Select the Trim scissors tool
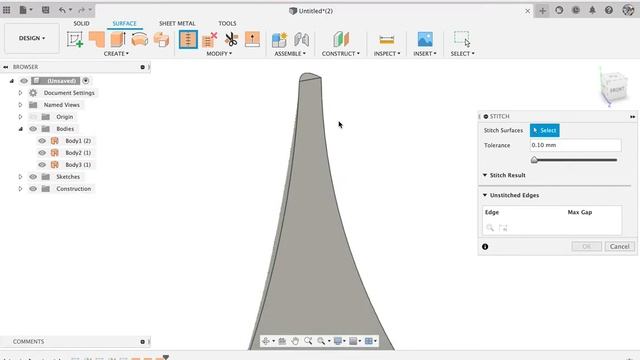 (x=231, y=40)
